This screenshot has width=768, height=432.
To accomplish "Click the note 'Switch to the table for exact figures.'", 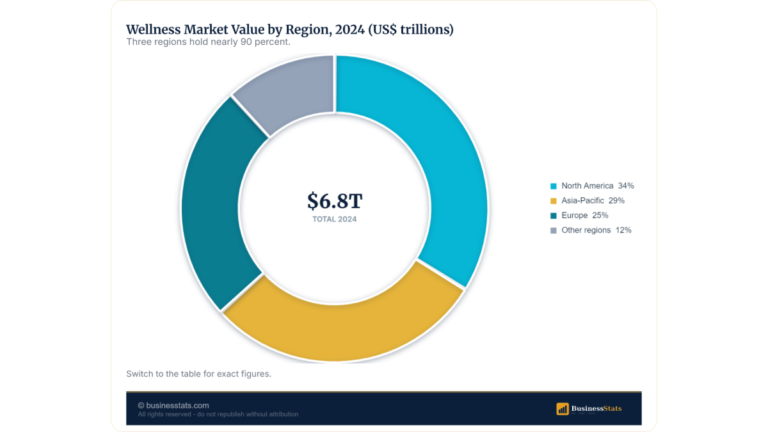I will click(x=198, y=374).
